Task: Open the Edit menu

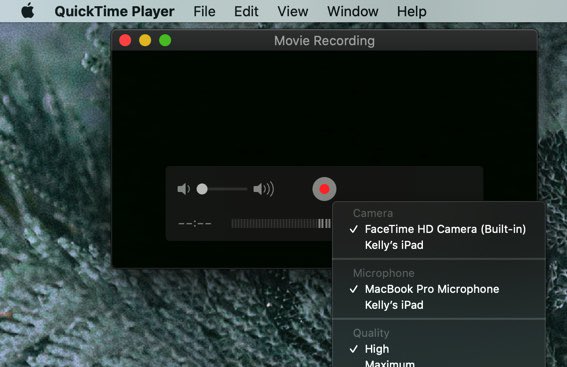Action: pyautogui.click(x=246, y=11)
